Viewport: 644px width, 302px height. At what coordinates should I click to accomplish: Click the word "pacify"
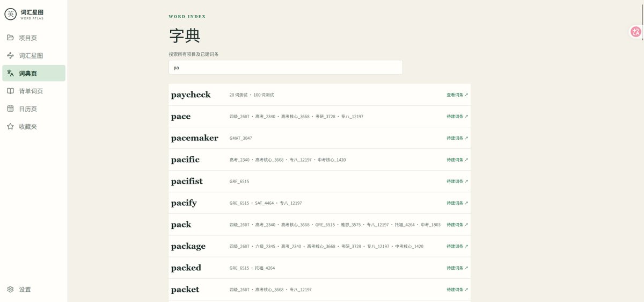pyautogui.click(x=184, y=203)
